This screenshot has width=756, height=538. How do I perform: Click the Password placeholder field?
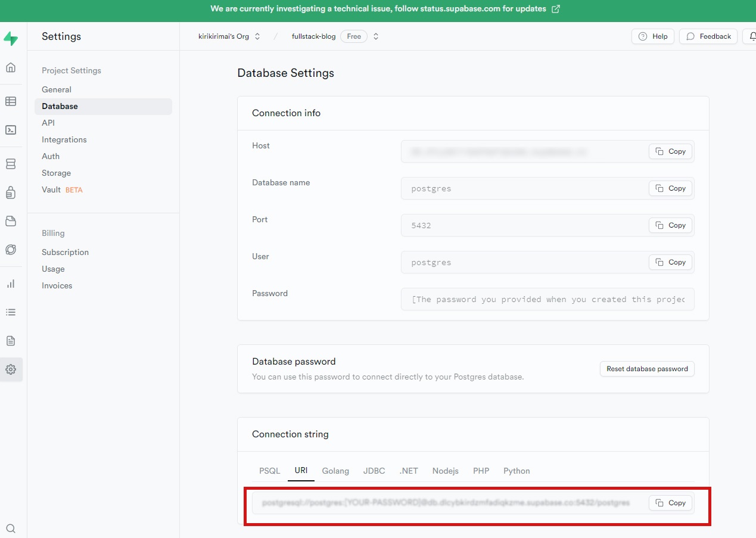[x=547, y=299]
